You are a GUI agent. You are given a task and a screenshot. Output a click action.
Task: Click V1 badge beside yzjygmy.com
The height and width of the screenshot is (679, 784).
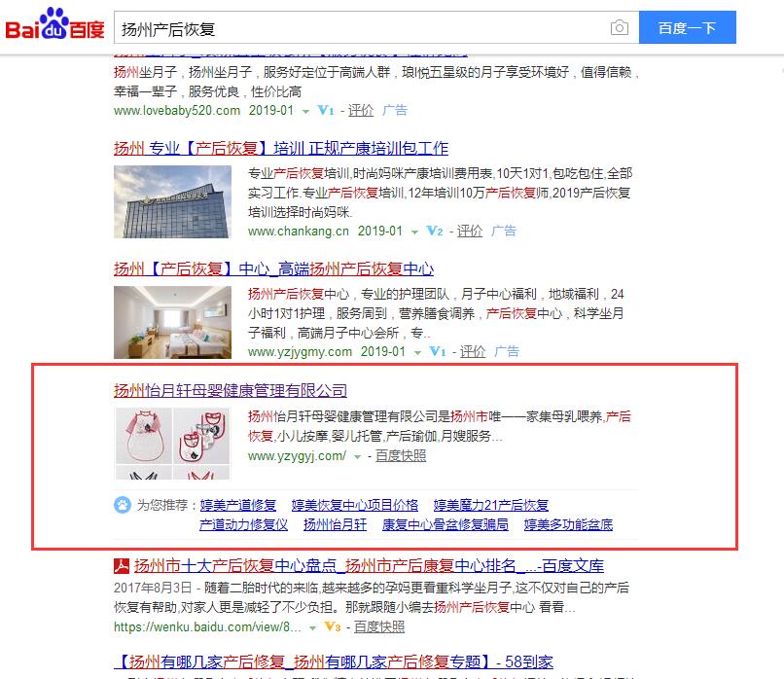[438, 351]
